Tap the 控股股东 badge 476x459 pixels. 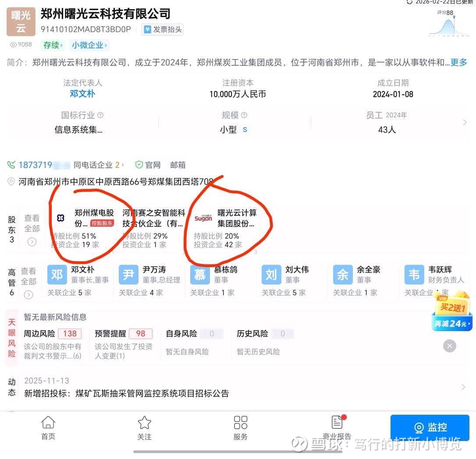(x=102, y=223)
